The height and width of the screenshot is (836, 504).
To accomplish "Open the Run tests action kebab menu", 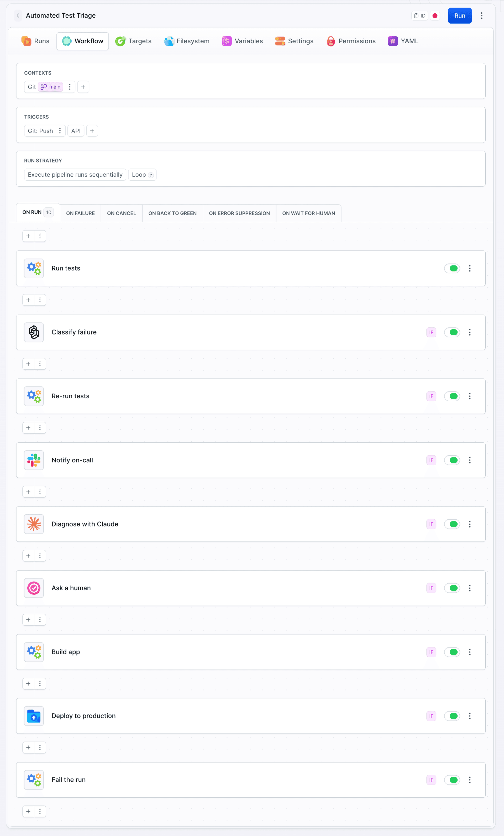I will 470,268.
